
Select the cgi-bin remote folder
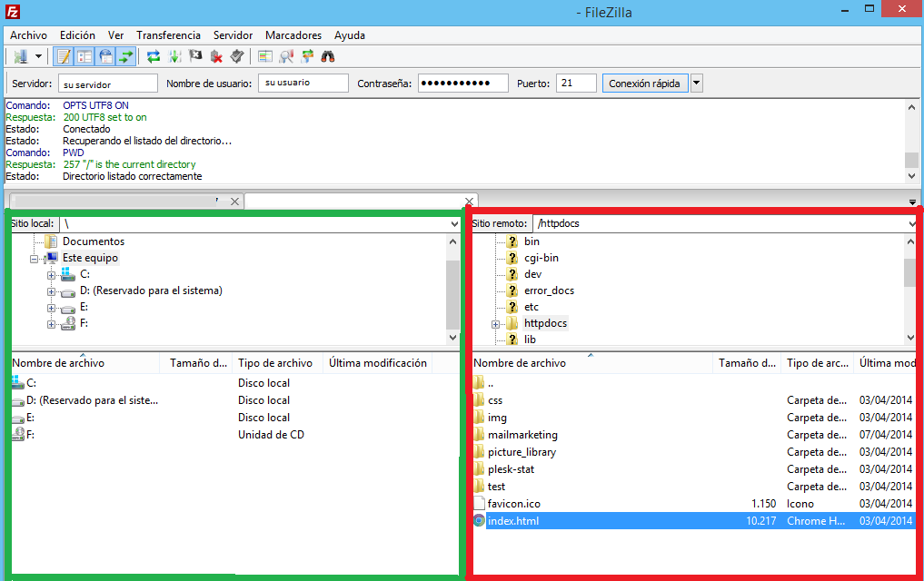[x=541, y=258]
